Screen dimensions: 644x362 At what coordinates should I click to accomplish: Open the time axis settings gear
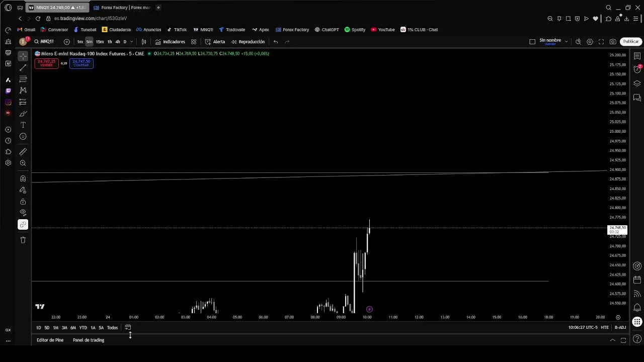tap(618, 317)
